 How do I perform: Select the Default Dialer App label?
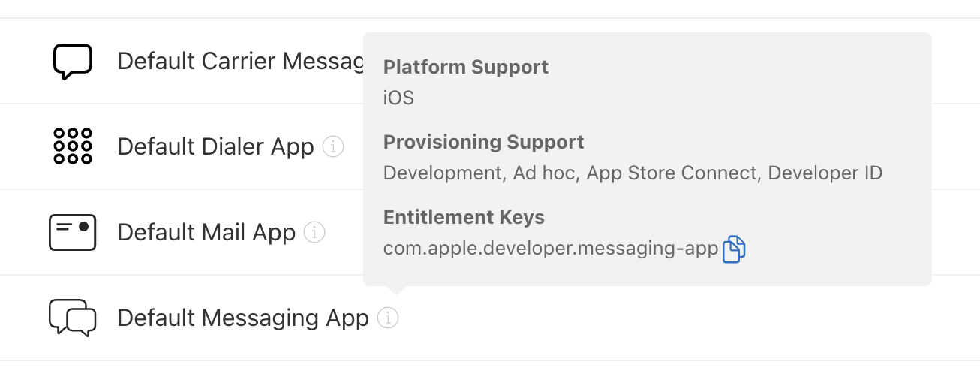(x=215, y=147)
